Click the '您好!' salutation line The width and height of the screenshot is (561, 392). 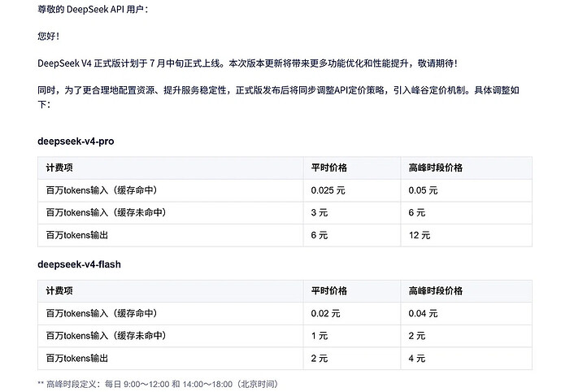[x=48, y=36]
